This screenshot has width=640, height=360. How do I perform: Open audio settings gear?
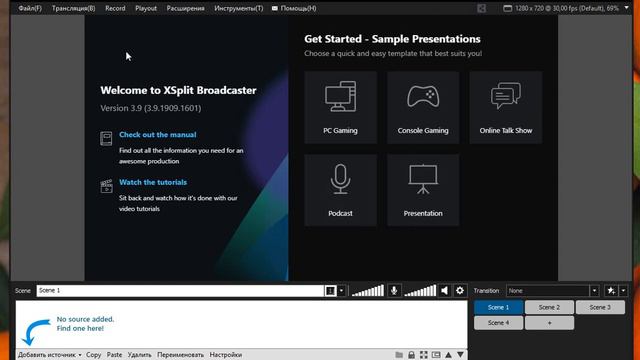(460, 291)
